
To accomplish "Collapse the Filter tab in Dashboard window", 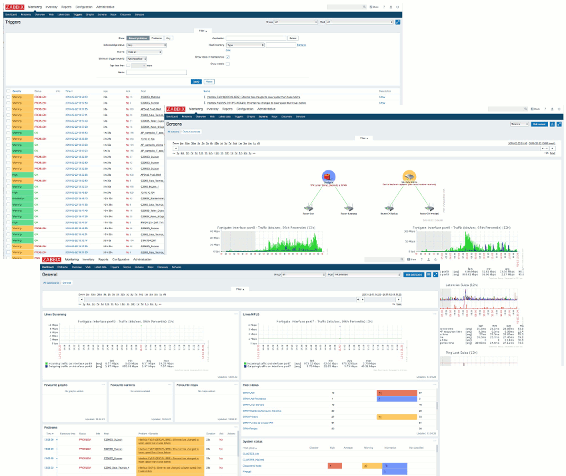I will click(240, 289).
